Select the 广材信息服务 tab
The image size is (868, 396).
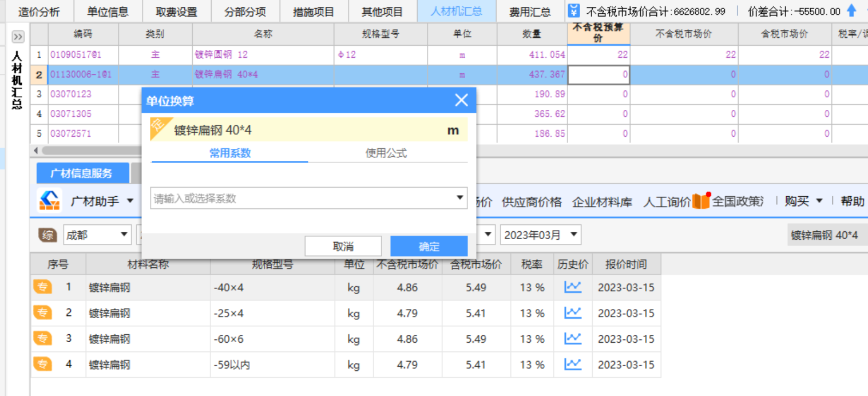point(82,173)
